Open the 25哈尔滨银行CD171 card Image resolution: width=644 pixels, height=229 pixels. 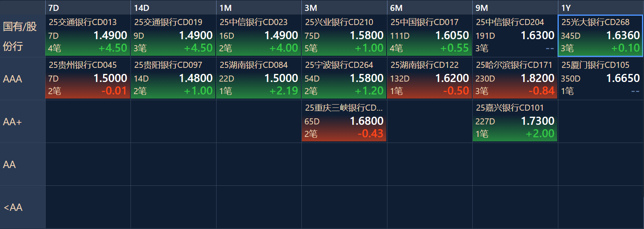coord(515,78)
